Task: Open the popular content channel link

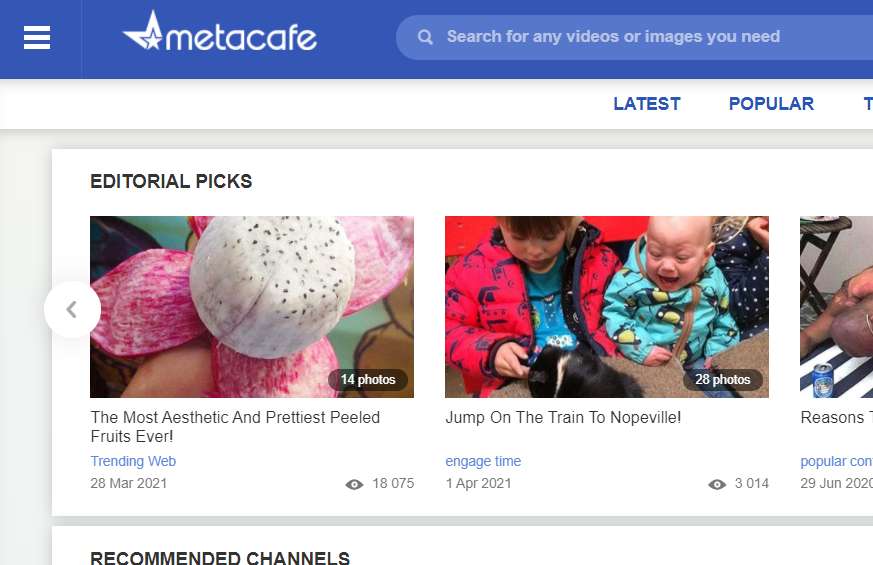Action: (836, 461)
